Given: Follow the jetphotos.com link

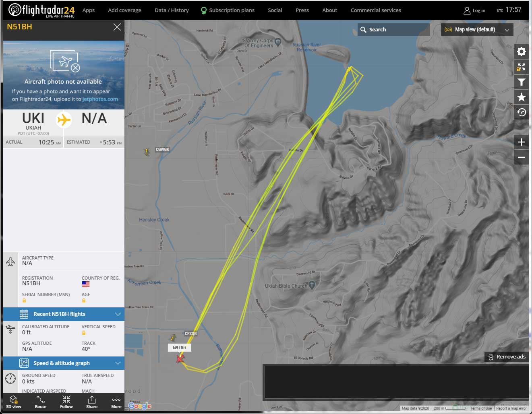Looking at the screenshot, I should [100, 99].
